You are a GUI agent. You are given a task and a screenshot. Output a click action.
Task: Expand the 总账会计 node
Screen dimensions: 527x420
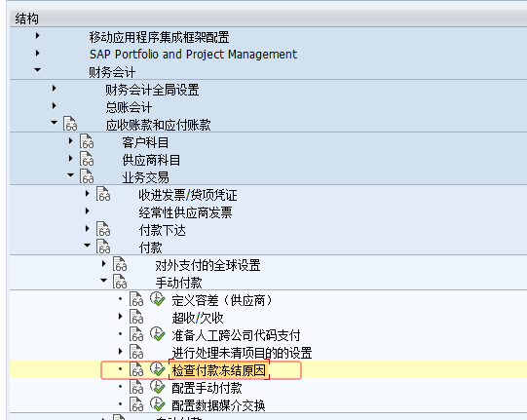click(55, 106)
